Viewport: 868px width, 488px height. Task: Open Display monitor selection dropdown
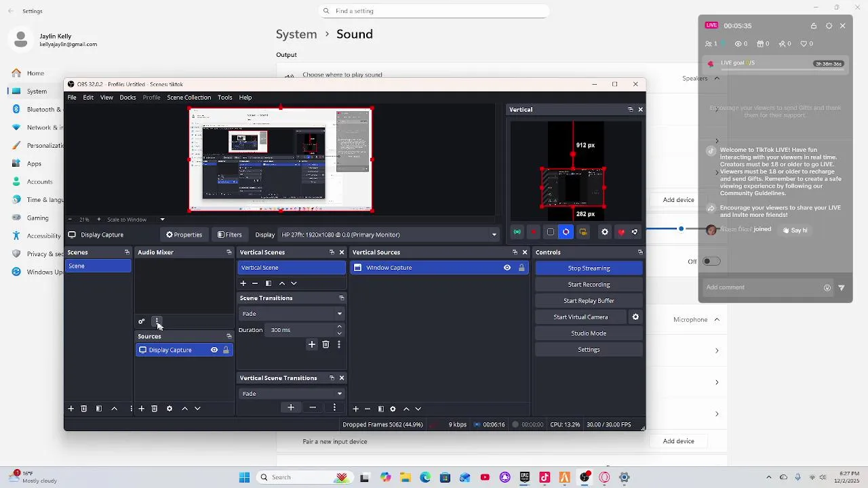pyautogui.click(x=389, y=235)
